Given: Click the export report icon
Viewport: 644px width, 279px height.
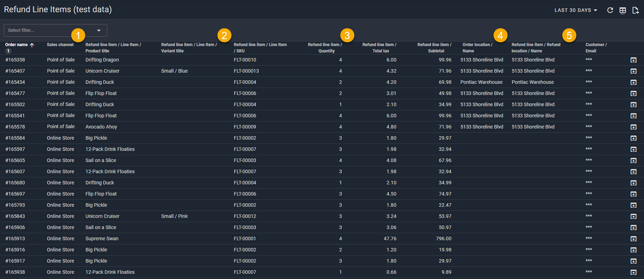Looking at the screenshot, I should (635, 10).
